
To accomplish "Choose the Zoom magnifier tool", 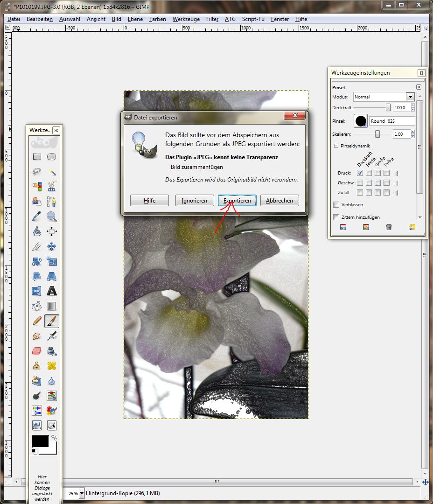I will [x=52, y=216].
